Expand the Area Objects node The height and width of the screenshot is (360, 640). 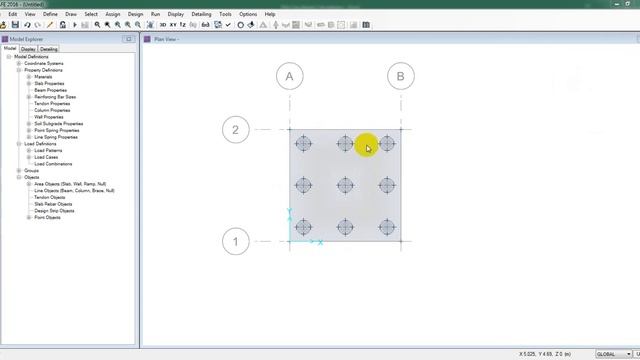[29, 184]
